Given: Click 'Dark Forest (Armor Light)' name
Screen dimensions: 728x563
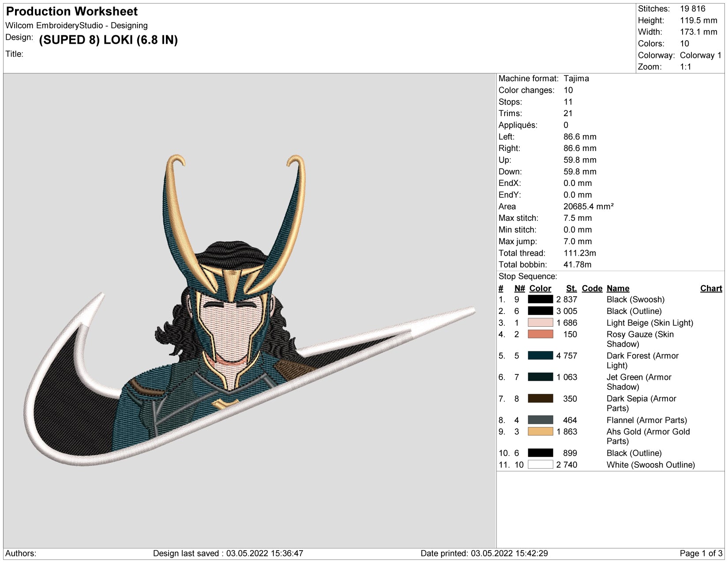Looking at the screenshot, I should click(642, 360).
